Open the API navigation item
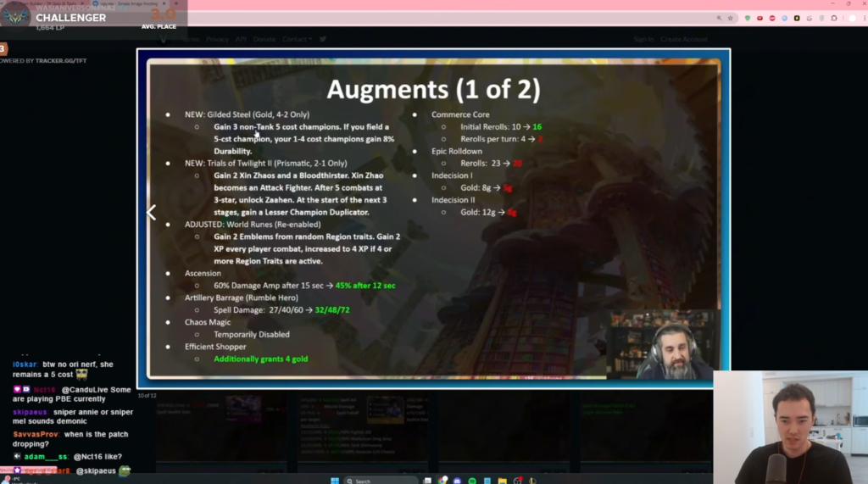The width and height of the screenshot is (868, 484). tap(241, 39)
